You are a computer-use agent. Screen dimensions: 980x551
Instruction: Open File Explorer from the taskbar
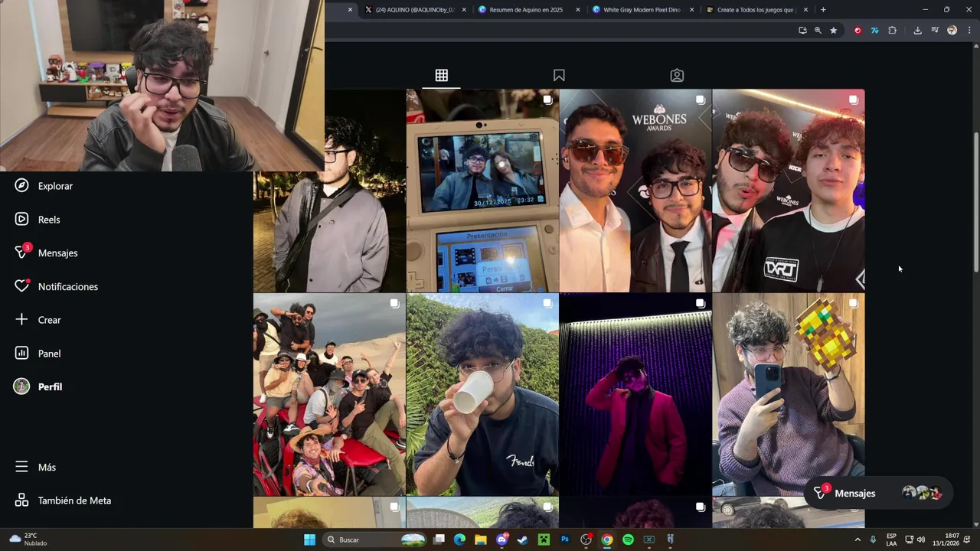tap(481, 540)
